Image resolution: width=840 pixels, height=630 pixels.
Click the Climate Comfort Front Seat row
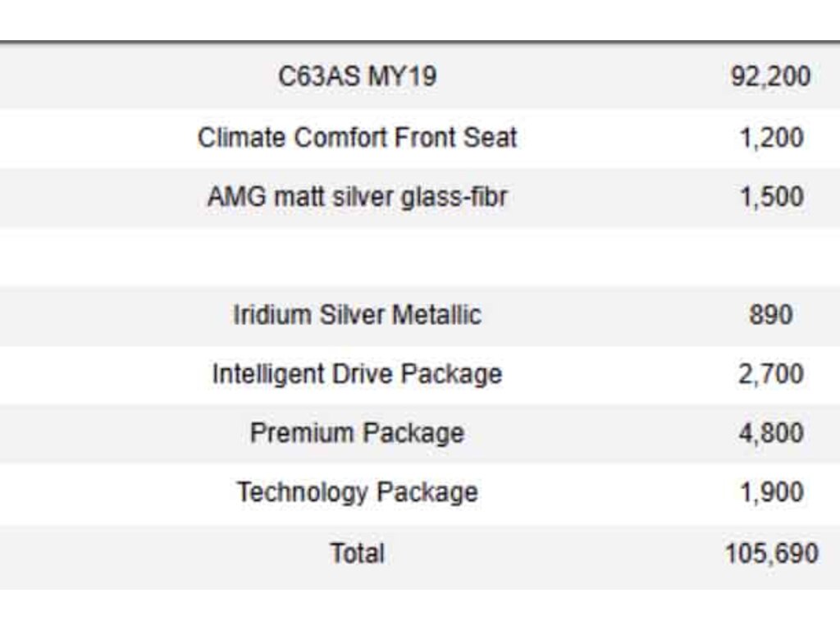click(357, 137)
